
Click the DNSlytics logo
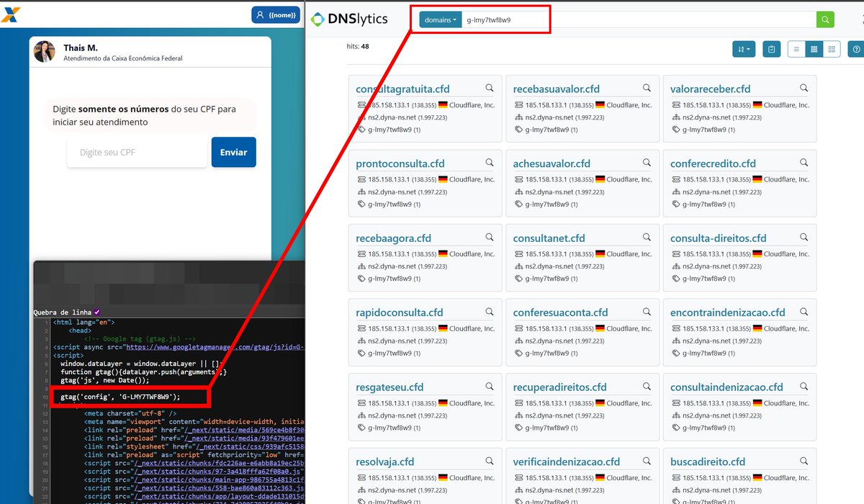[x=349, y=19]
